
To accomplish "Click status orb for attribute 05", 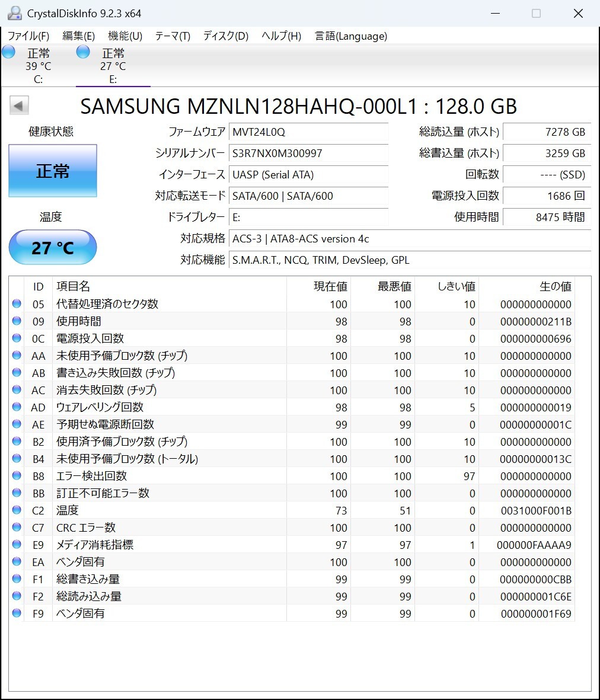I will pos(17,304).
